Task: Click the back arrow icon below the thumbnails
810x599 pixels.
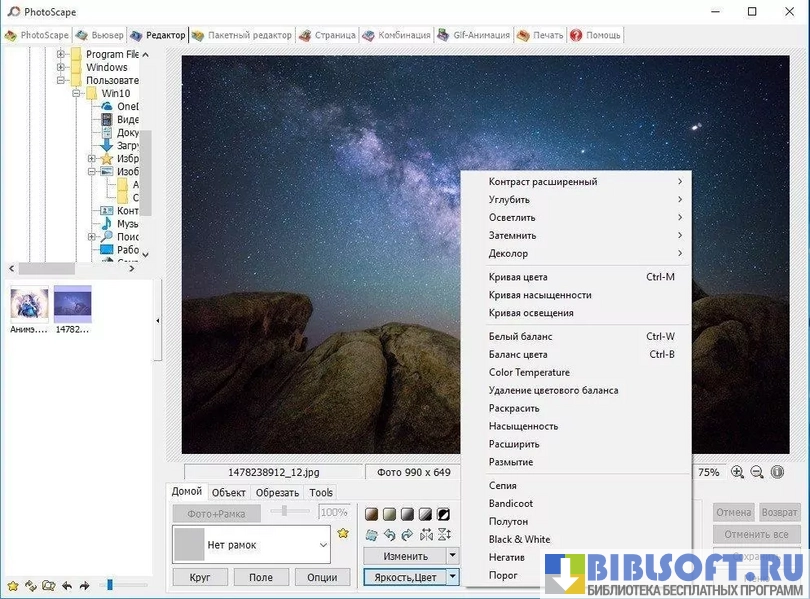Action: point(67,585)
